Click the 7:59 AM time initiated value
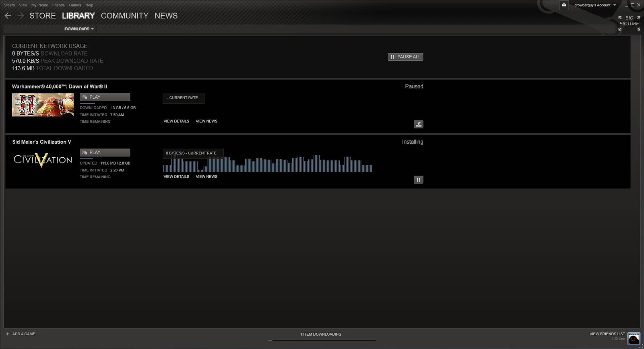Screen dimensions: 644x349 (117, 115)
